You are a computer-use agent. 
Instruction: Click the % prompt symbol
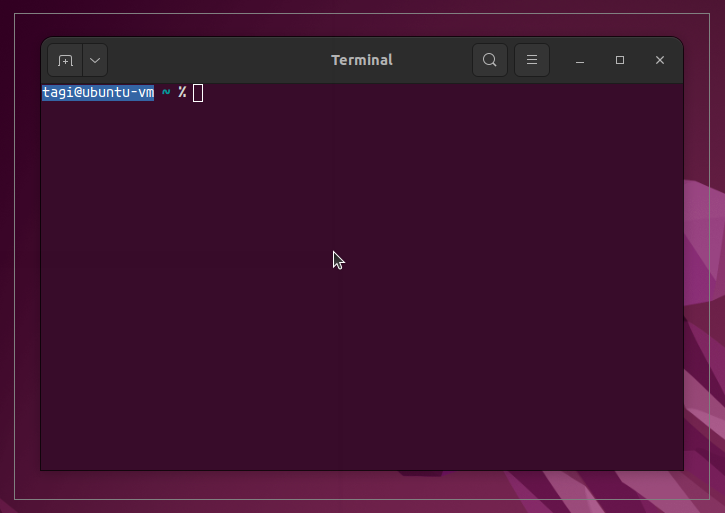click(182, 92)
